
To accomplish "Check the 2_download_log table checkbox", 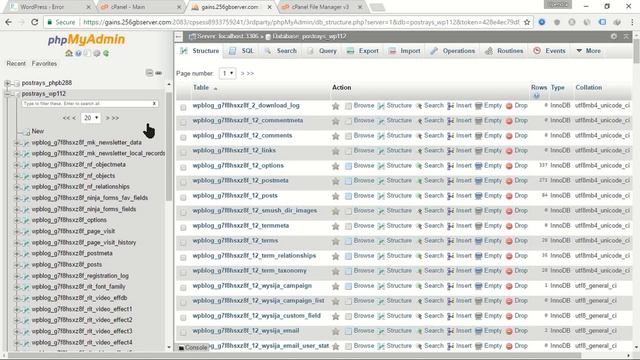I will pyautogui.click(x=183, y=107).
